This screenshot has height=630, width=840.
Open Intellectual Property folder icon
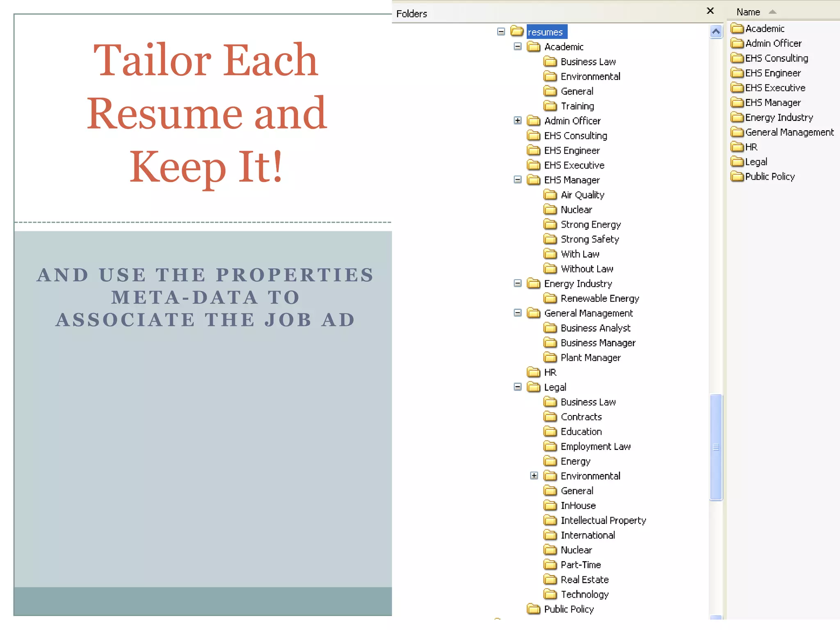(x=550, y=520)
